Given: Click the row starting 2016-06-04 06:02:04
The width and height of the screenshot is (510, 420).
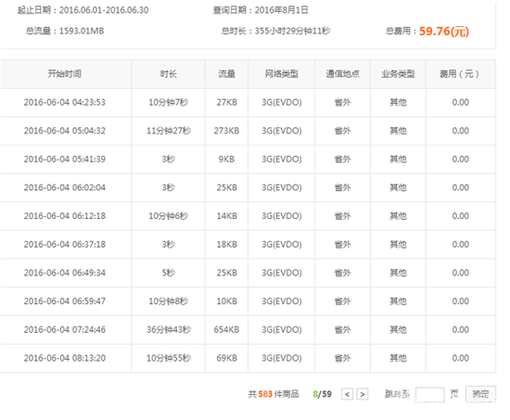Looking at the screenshot, I should click(x=248, y=187).
